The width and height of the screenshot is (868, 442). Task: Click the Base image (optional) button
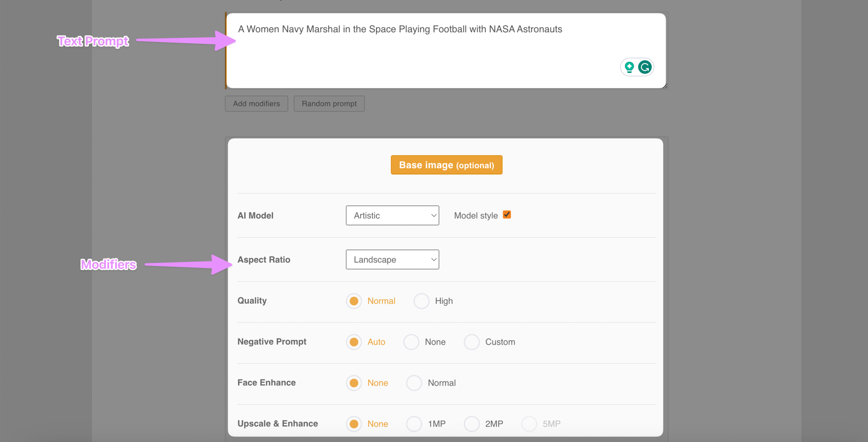[x=446, y=165]
